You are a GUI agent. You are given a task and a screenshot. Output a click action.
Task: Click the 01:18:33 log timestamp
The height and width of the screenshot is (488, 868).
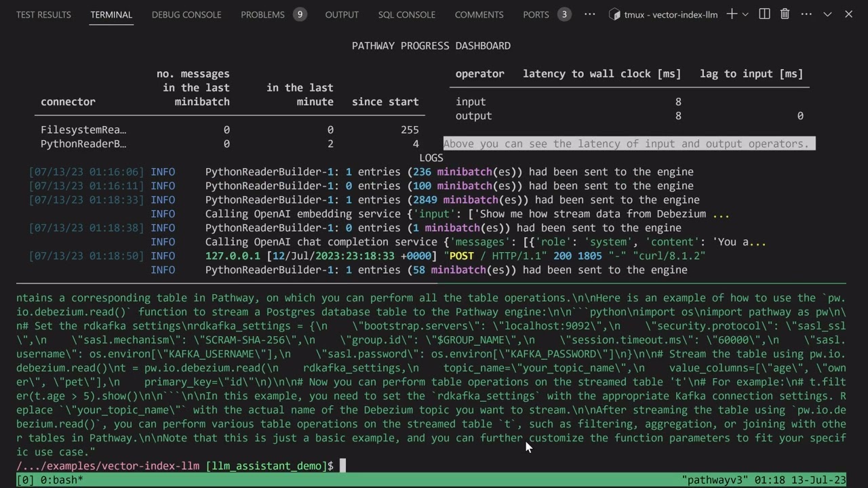86,200
